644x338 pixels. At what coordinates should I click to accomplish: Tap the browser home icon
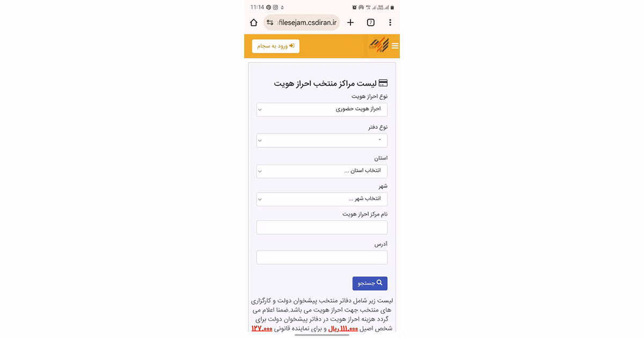[x=254, y=23]
